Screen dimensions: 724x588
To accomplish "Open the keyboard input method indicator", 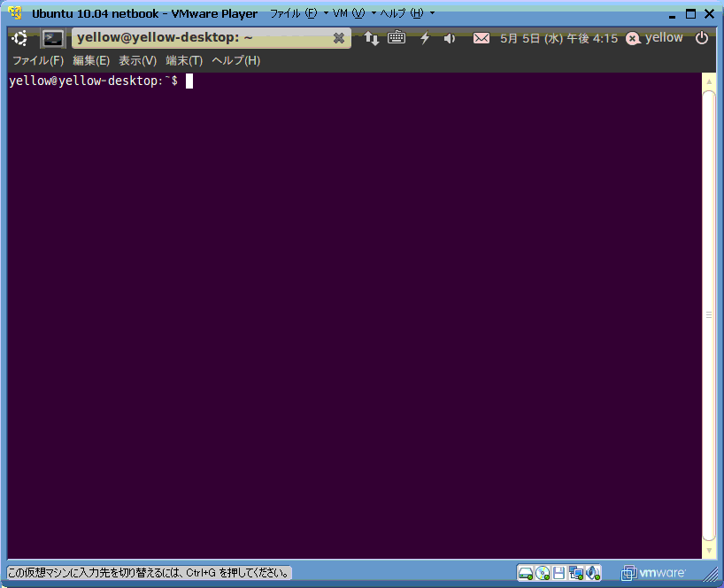I will [x=397, y=37].
